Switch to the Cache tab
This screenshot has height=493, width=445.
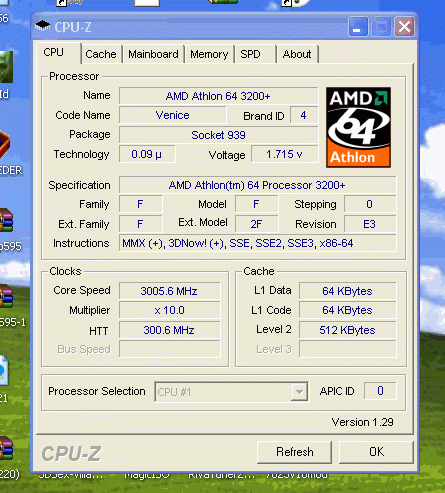[101, 54]
